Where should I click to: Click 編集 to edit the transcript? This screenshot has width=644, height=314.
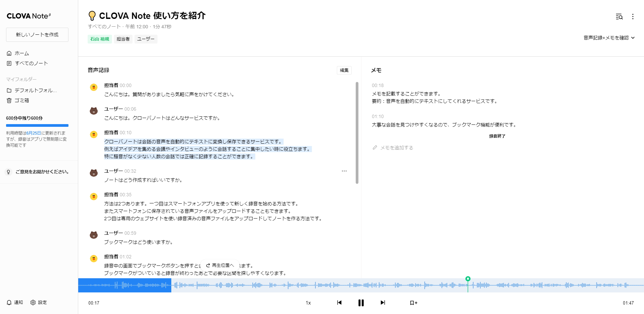[344, 70]
